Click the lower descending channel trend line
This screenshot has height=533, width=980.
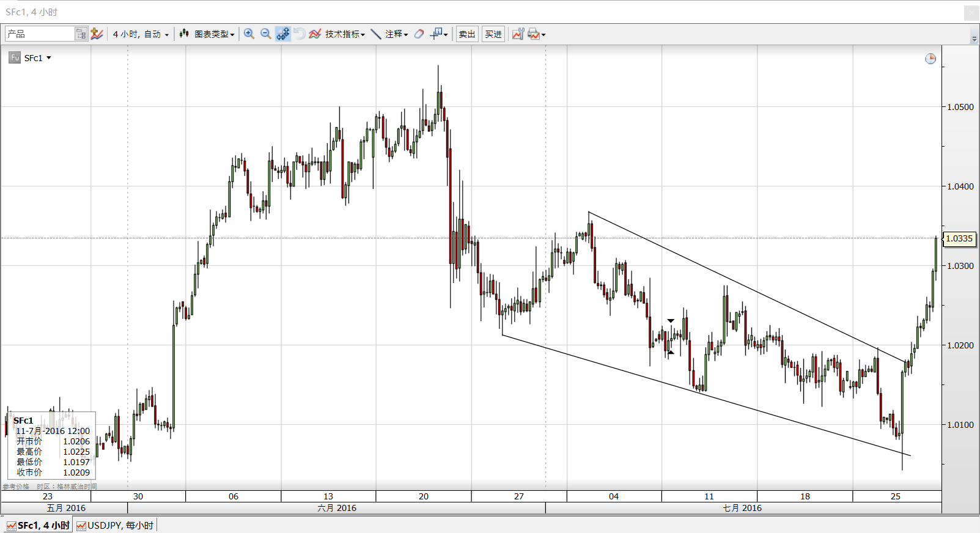[706, 394]
